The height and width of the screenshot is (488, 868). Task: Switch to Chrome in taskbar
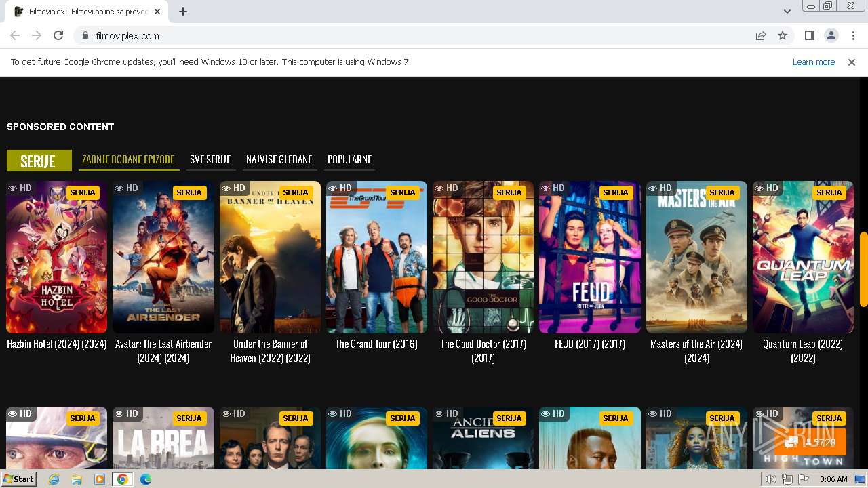[123, 479]
